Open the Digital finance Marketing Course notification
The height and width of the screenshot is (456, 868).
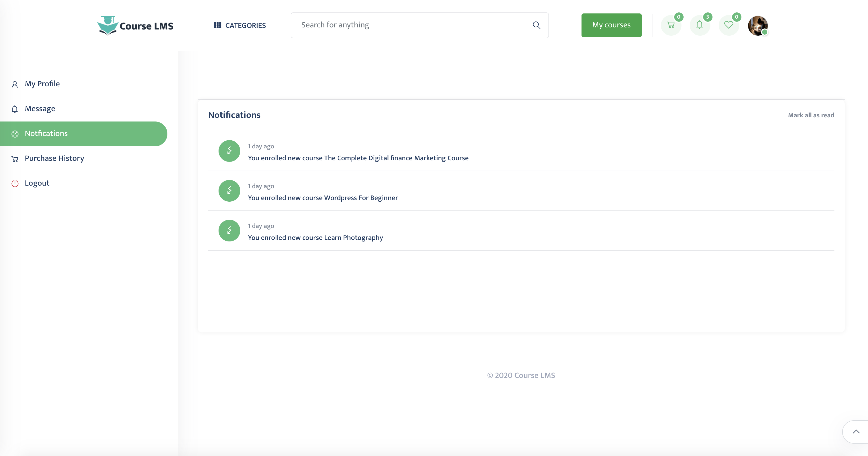[x=358, y=158]
